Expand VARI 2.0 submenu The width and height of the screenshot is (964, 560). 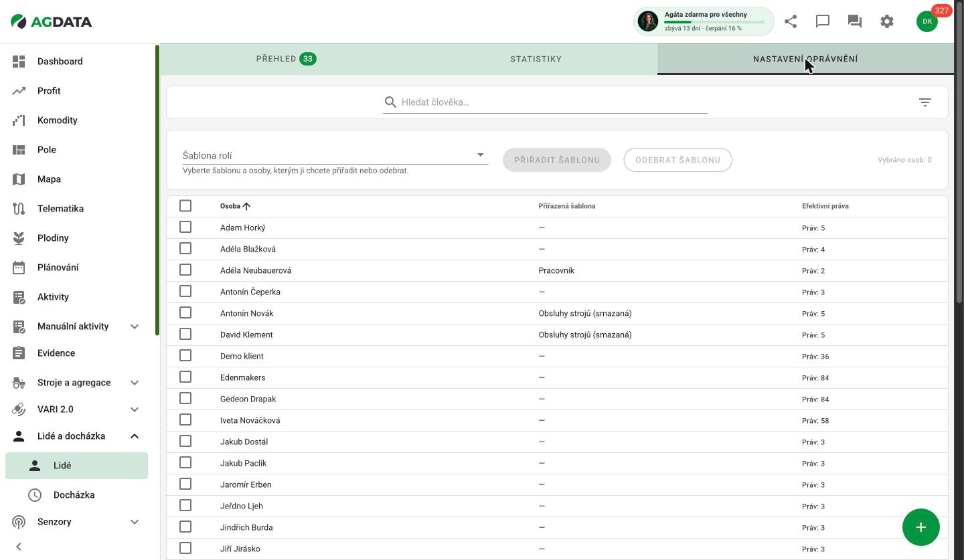(x=135, y=409)
